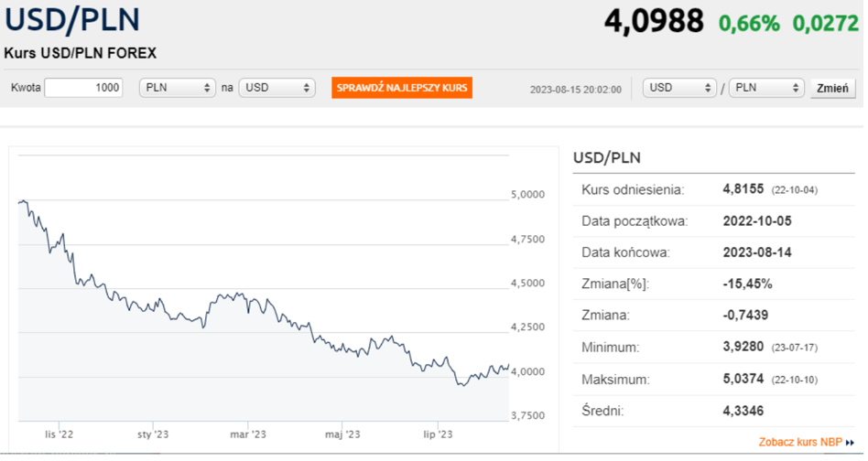
Task: Open the PLN source currency dropdown
Action: (x=177, y=88)
